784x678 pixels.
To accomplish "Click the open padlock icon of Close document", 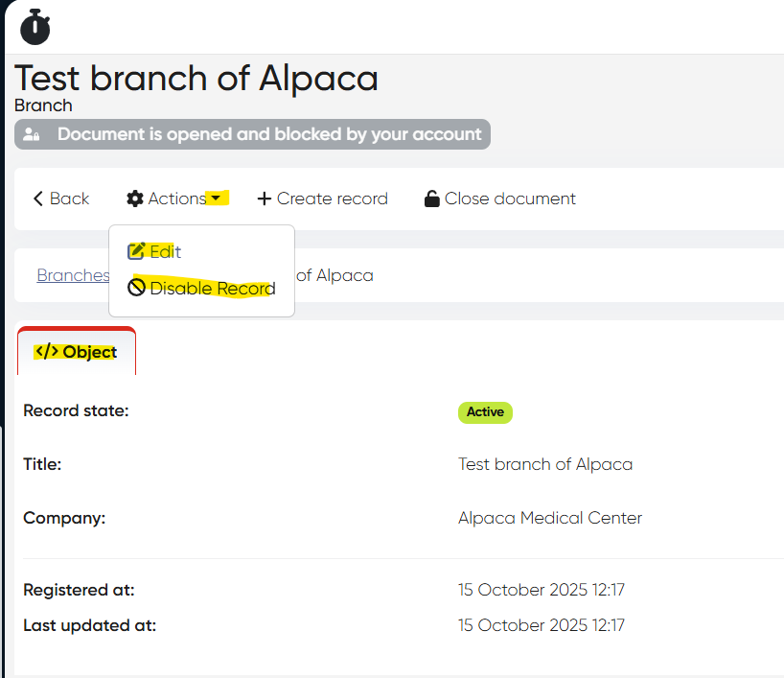I will (x=432, y=199).
